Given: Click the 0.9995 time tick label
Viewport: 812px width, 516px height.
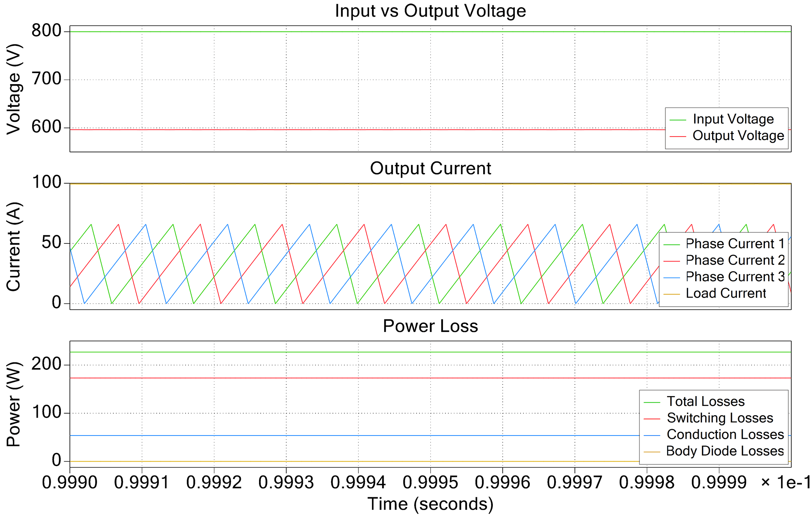Looking at the screenshot, I should pyautogui.click(x=430, y=483).
